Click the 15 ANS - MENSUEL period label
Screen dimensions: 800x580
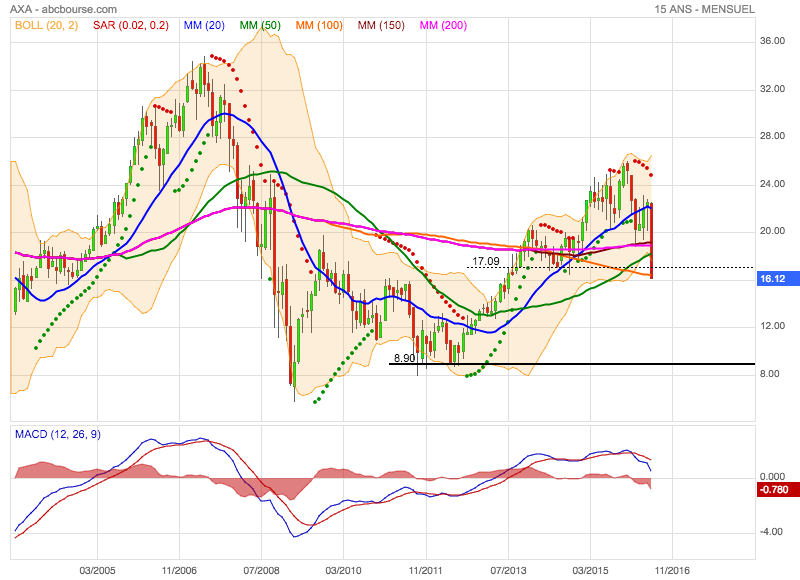click(705, 9)
